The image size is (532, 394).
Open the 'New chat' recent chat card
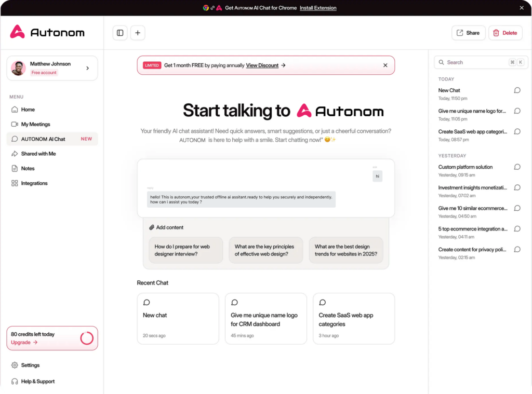click(x=178, y=319)
